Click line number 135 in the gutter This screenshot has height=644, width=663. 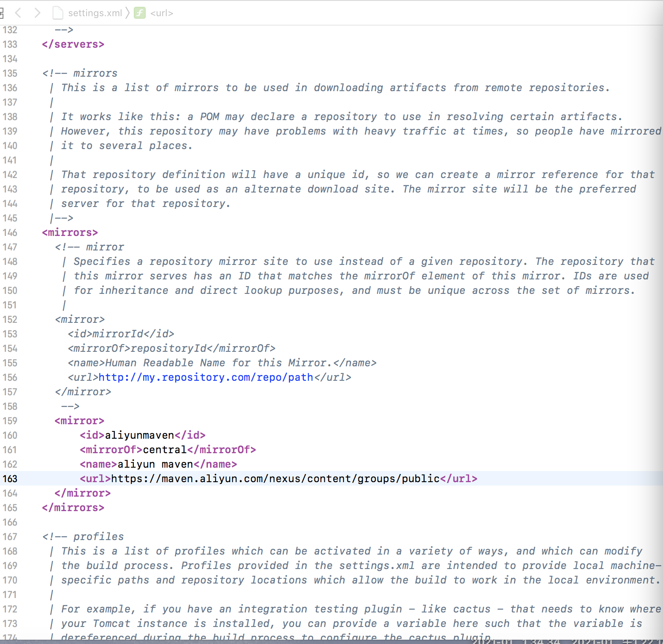(10, 73)
